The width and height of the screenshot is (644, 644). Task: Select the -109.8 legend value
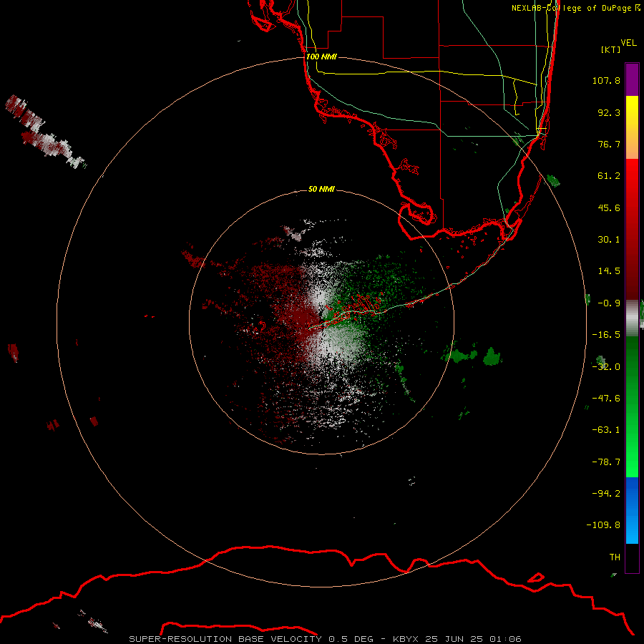pyautogui.click(x=603, y=525)
